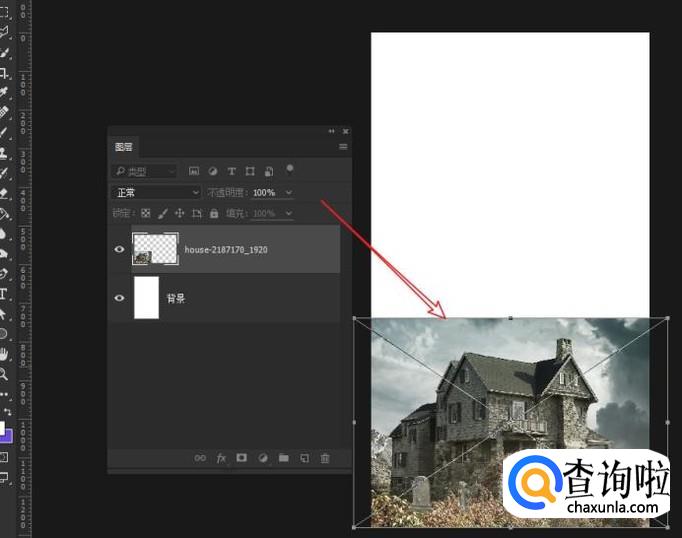
Task: Click the right-middle transform handle
Action: tap(668, 422)
